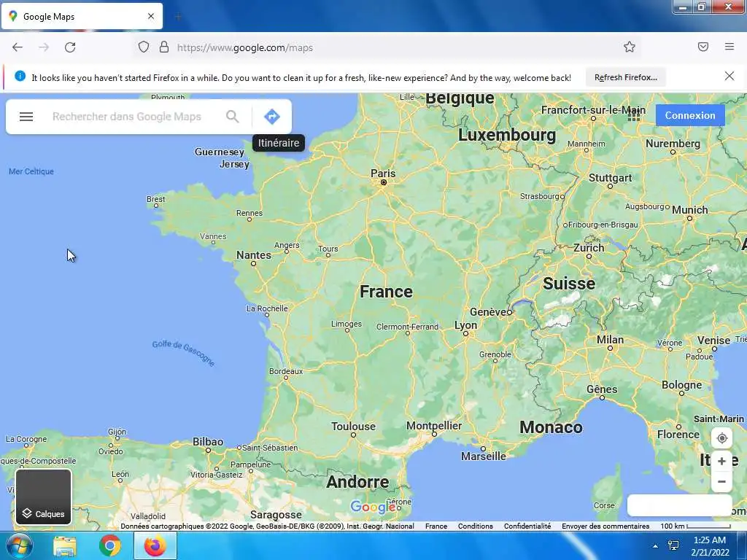Image resolution: width=747 pixels, height=560 pixels.
Task: Open the Calques layers thumbnail
Action: (43, 497)
